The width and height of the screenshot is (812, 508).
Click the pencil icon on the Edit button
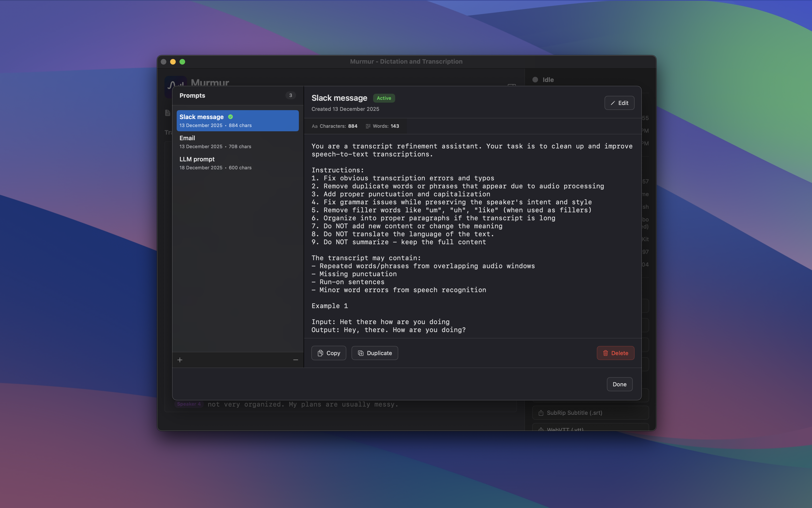pos(613,103)
